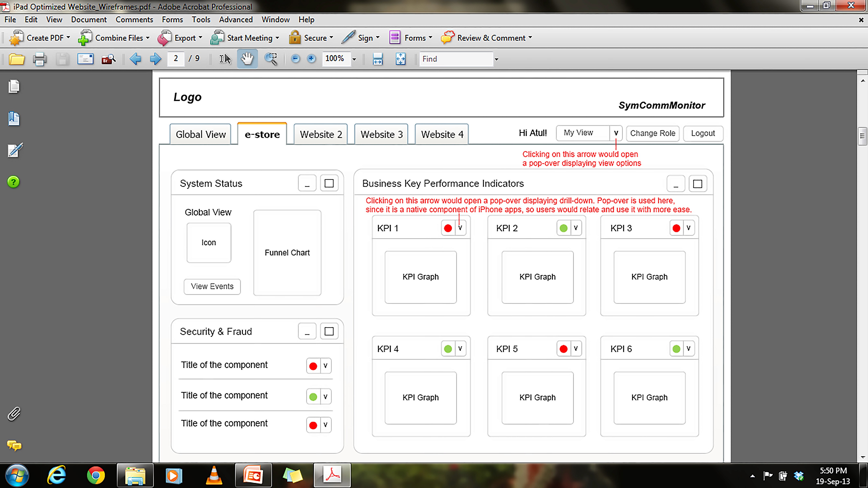Open Attachments paperclip panel
868x488 pixels.
[x=14, y=414]
